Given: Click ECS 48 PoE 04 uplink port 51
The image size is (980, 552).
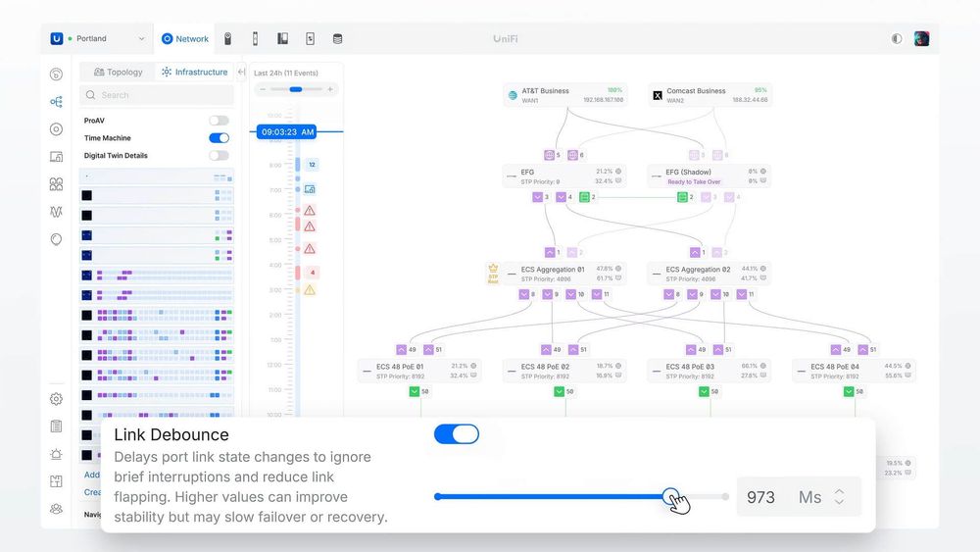Looking at the screenshot, I should pyautogui.click(x=863, y=349).
